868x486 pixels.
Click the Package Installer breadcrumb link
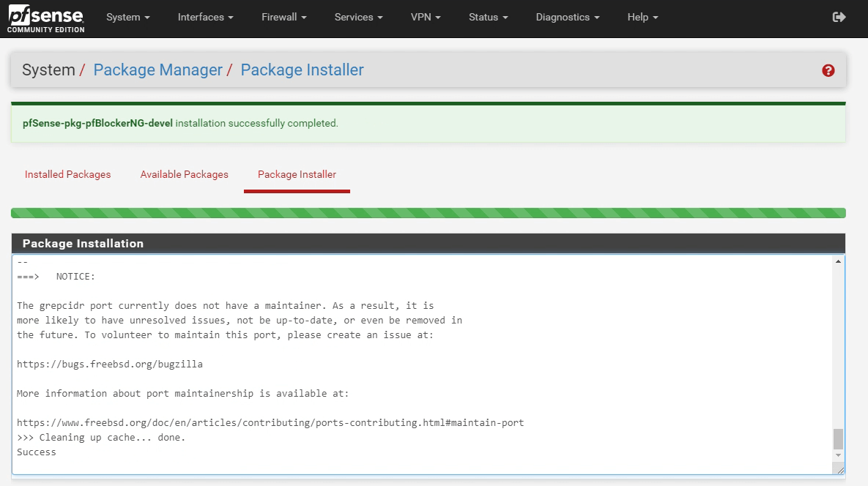tap(302, 70)
